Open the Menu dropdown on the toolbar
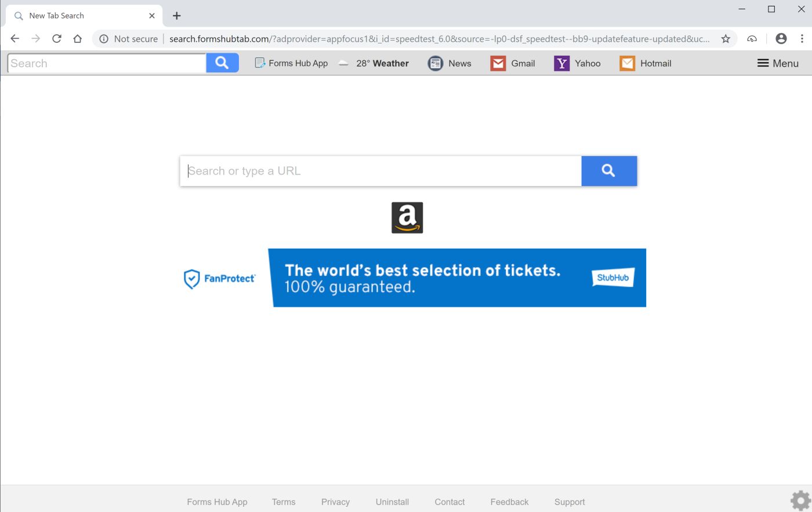The height and width of the screenshot is (512, 812). [777, 63]
